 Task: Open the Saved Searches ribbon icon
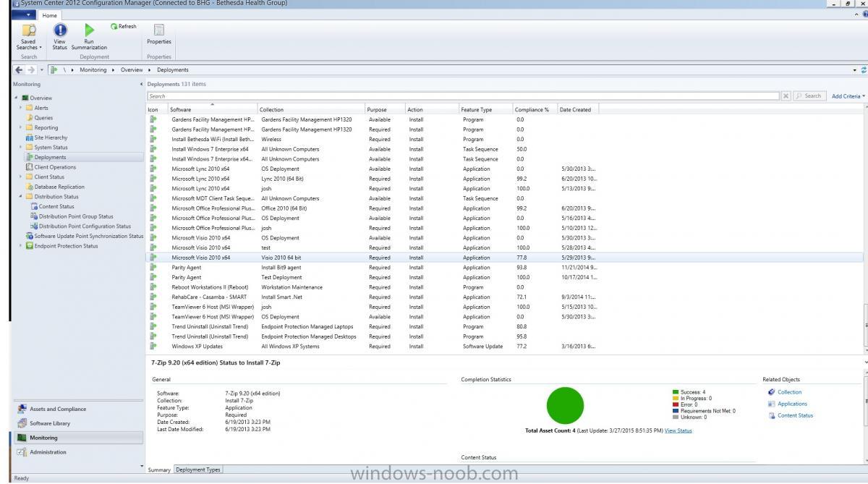point(29,36)
